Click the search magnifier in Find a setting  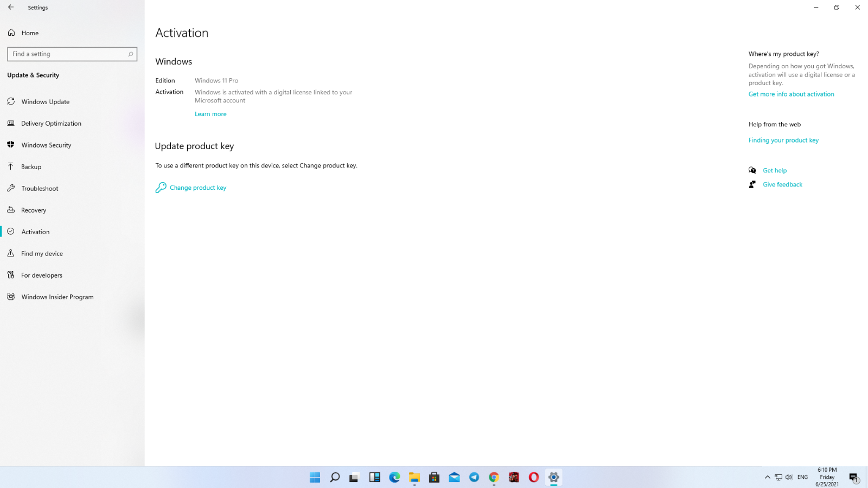pyautogui.click(x=130, y=54)
